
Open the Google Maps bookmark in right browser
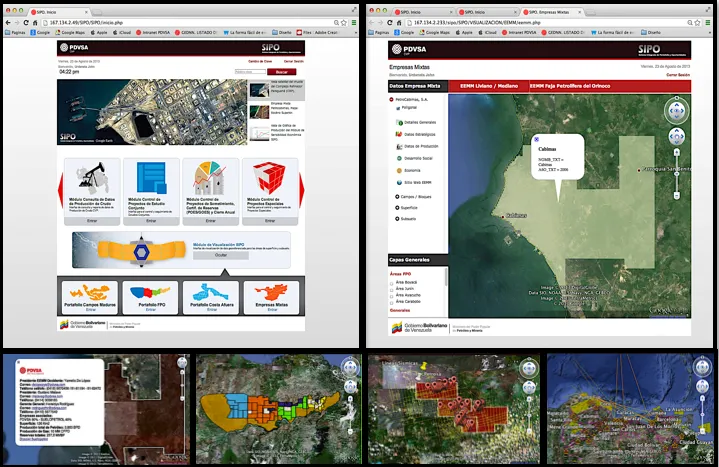pyautogui.click(x=435, y=33)
